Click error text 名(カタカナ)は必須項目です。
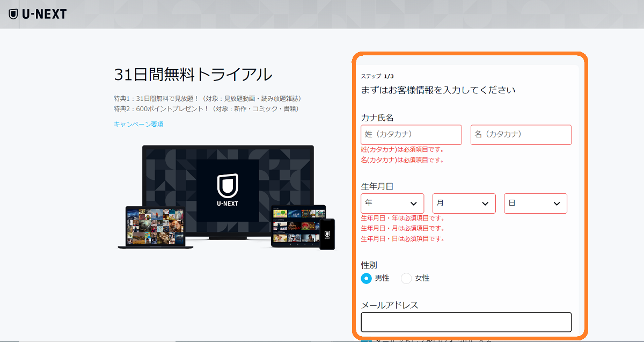This screenshot has height=342, width=644. pos(402,160)
